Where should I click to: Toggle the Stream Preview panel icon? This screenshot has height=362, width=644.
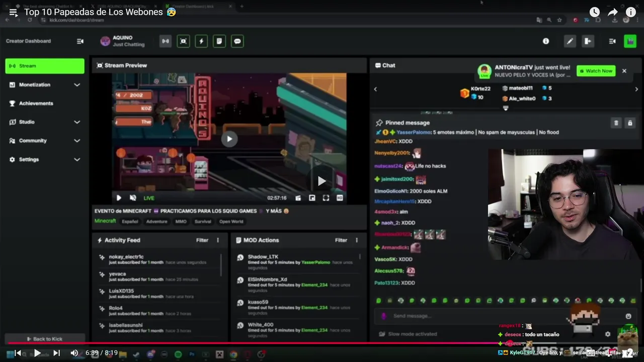point(183,41)
